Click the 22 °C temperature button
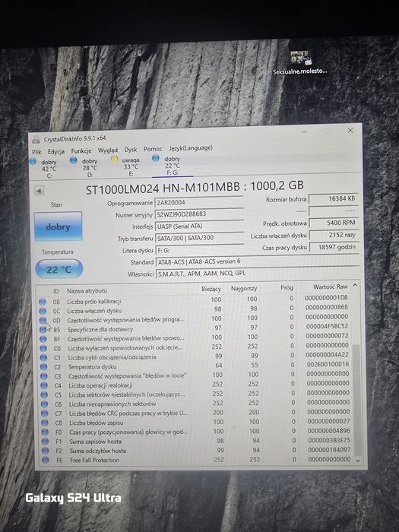Image resolution: width=399 pixels, height=532 pixels. tap(59, 269)
